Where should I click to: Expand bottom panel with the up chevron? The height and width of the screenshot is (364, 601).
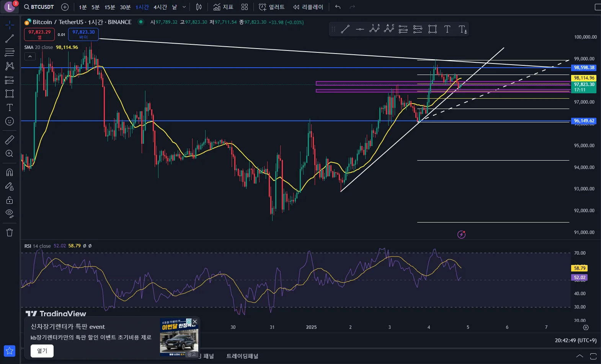pyautogui.click(x=580, y=356)
